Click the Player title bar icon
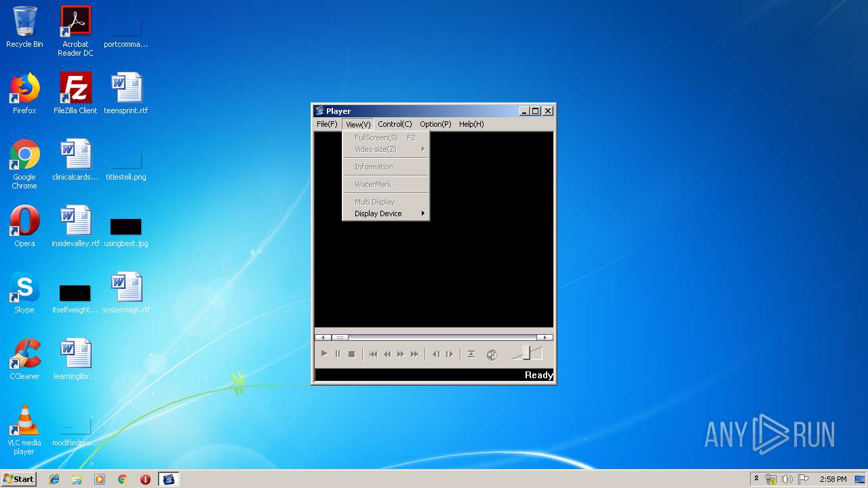868x488 pixels. [319, 111]
